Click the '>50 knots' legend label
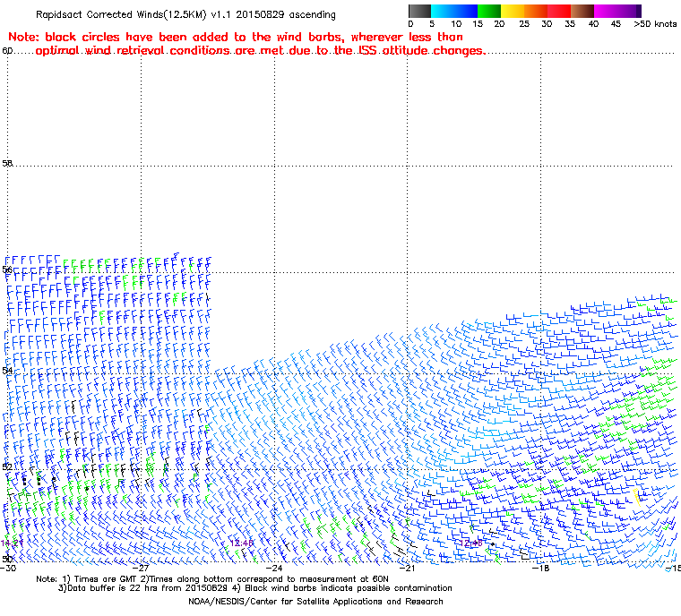Viewport: 681px width, 616px height. 655,24
